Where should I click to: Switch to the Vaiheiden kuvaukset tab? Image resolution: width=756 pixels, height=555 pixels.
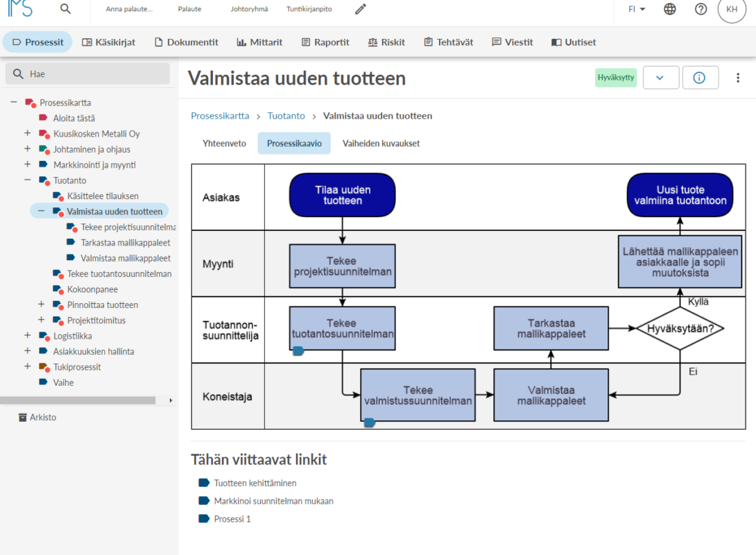click(381, 143)
